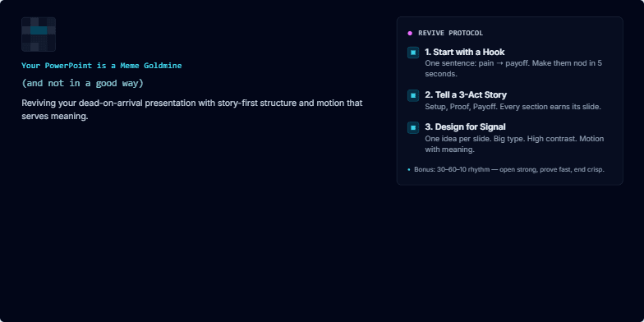
Task: Click the title "Your PowerPoint is a Meme Goldmine"
Action: pyautogui.click(x=102, y=66)
